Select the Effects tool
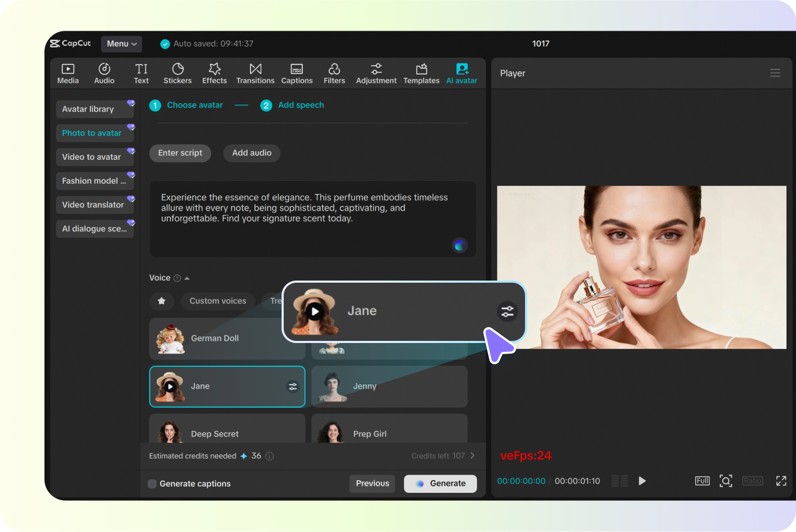 [214, 73]
